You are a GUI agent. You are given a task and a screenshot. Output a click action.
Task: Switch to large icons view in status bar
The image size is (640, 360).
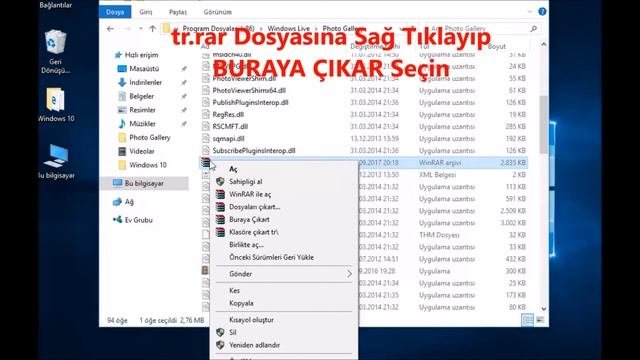tap(540, 320)
